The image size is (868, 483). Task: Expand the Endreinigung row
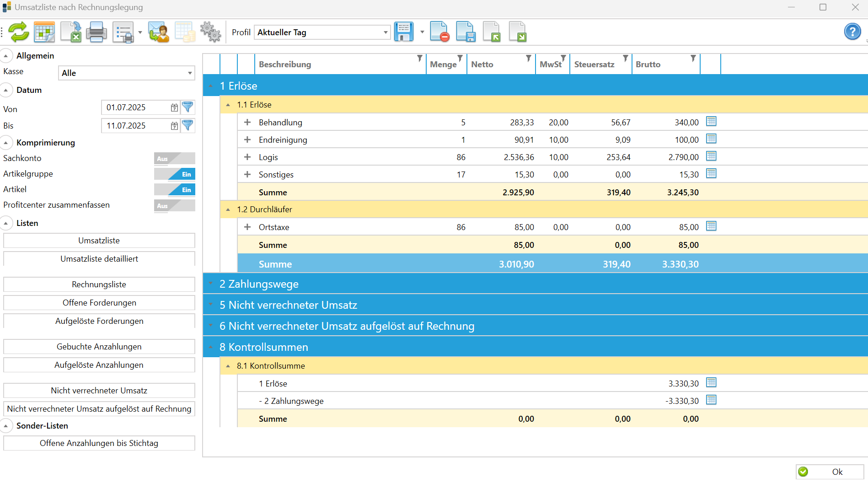(247, 140)
